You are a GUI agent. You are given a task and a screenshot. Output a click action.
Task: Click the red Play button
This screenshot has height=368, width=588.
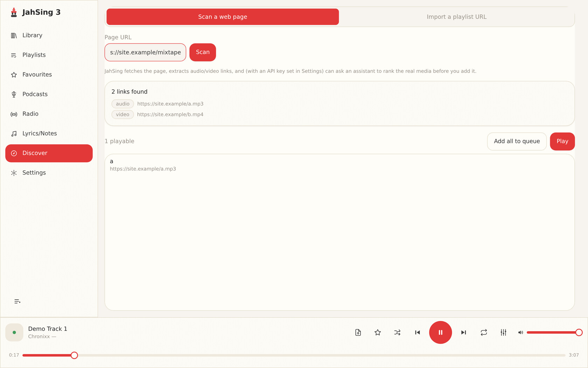click(562, 141)
